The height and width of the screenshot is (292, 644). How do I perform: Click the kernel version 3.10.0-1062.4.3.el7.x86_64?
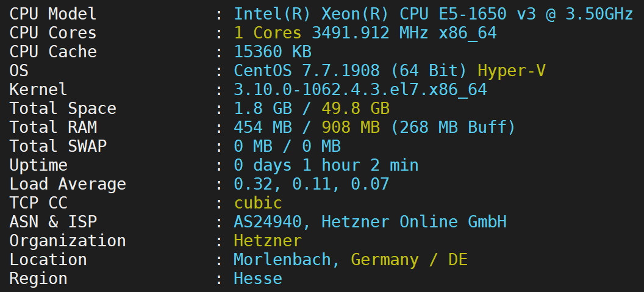click(360, 90)
